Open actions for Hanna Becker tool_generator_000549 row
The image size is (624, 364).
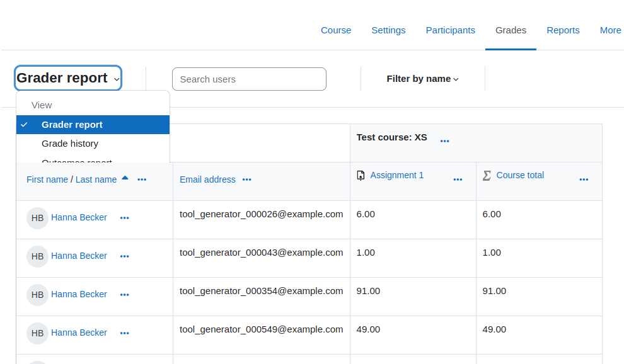pos(125,333)
